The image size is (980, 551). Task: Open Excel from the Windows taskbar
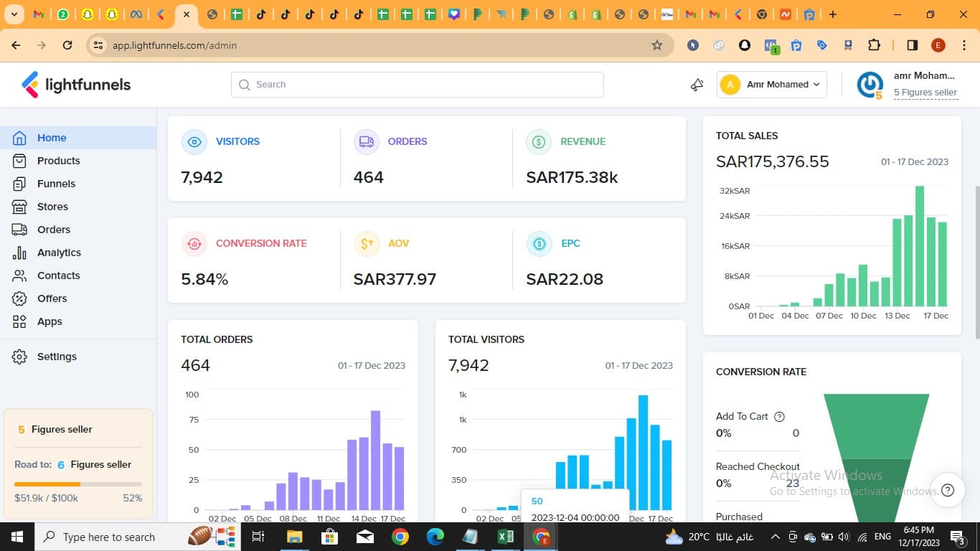coord(506,537)
